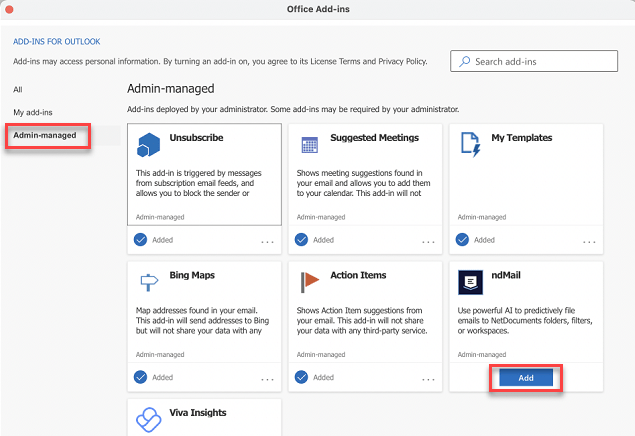Click the My Templates document icon
Screen dimensions: 635x436
(x=471, y=145)
